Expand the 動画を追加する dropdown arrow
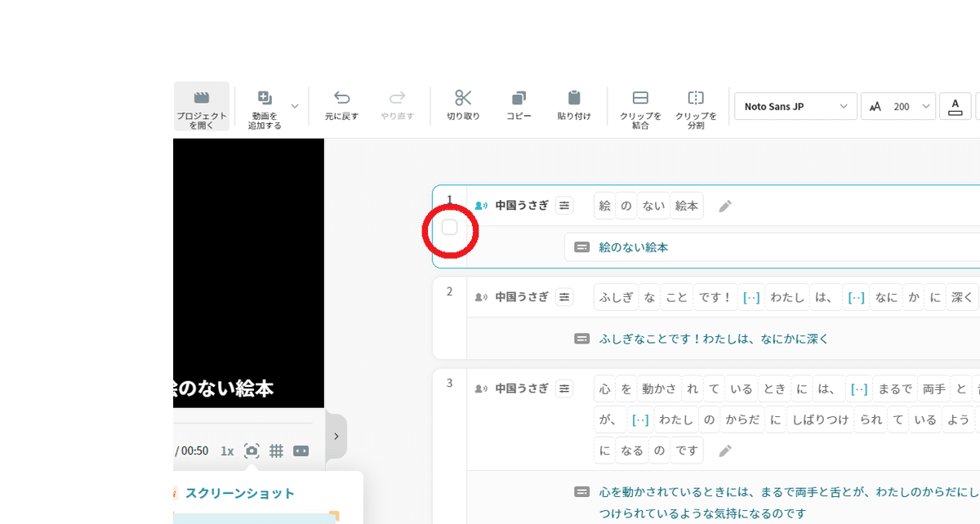 pyautogui.click(x=295, y=106)
